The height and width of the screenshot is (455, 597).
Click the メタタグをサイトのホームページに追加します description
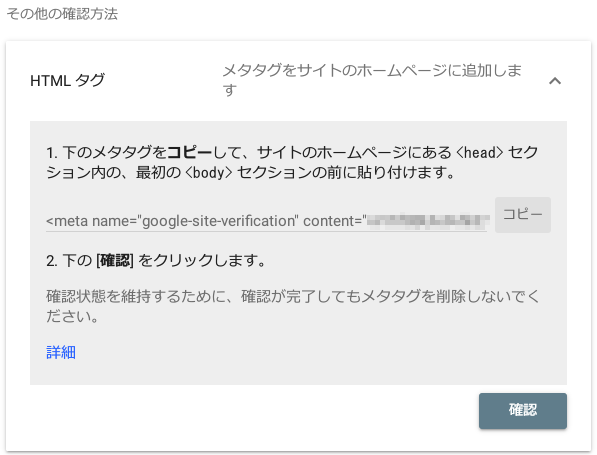click(x=372, y=80)
